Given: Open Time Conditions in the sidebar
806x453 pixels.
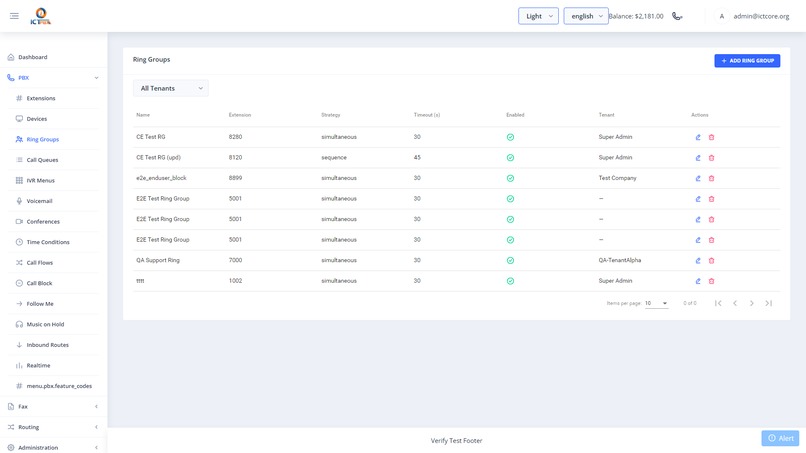Looking at the screenshot, I should click(x=48, y=242).
